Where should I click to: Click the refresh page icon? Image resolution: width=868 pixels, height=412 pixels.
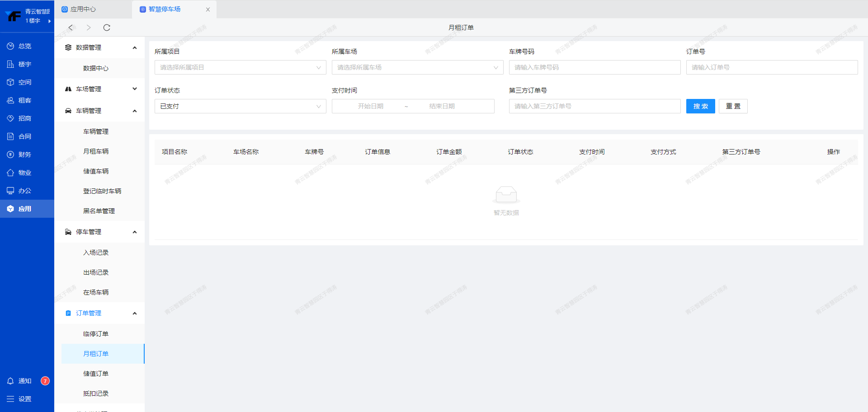(107, 28)
